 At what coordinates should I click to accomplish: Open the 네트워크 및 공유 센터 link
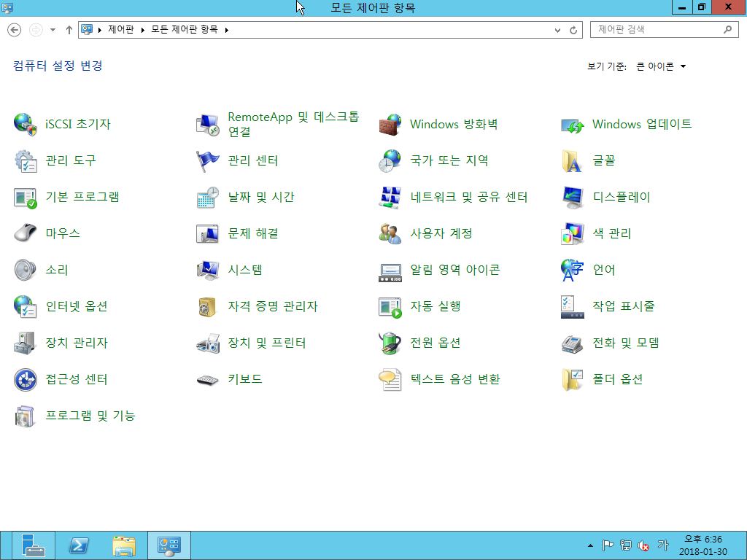pyautogui.click(x=468, y=198)
